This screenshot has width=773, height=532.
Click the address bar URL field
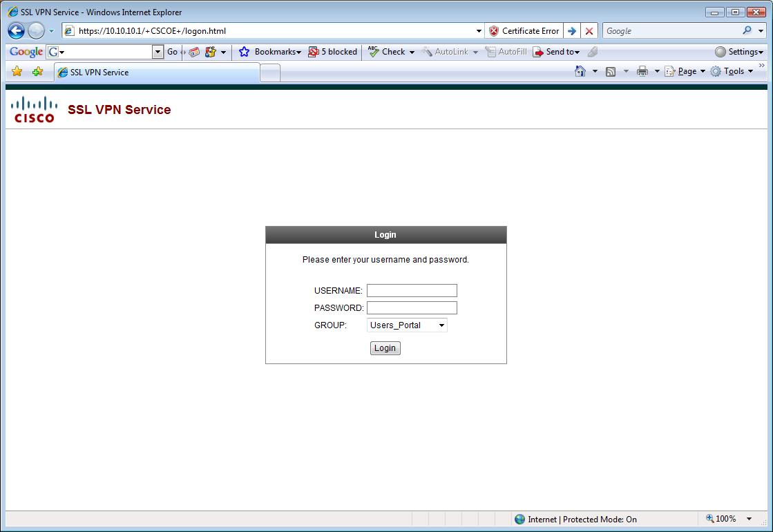click(274, 30)
